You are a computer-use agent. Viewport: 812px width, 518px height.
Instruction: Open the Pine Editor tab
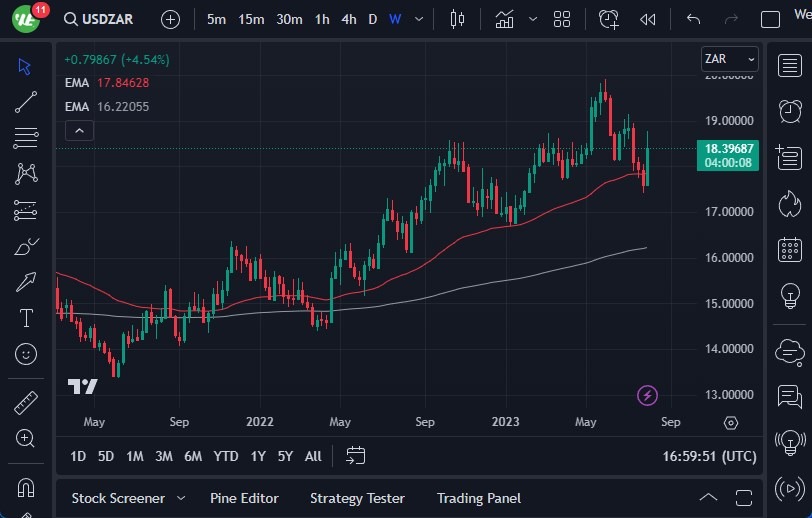click(244, 498)
